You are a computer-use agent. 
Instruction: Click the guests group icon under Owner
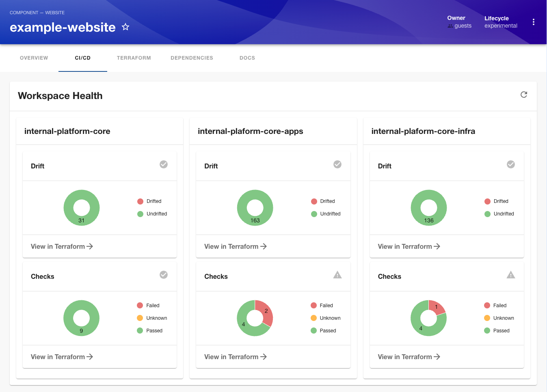pos(450,26)
